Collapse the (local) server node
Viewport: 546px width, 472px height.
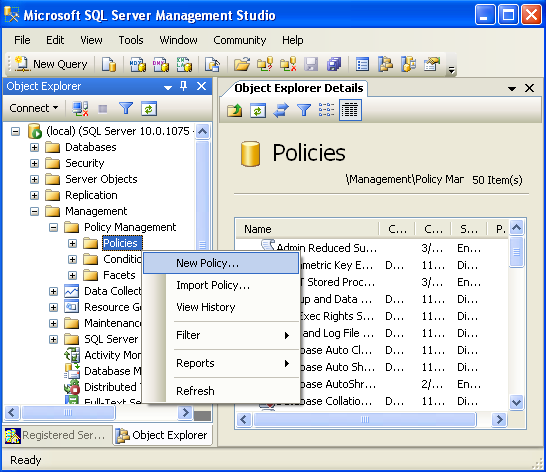pos(15,132)
